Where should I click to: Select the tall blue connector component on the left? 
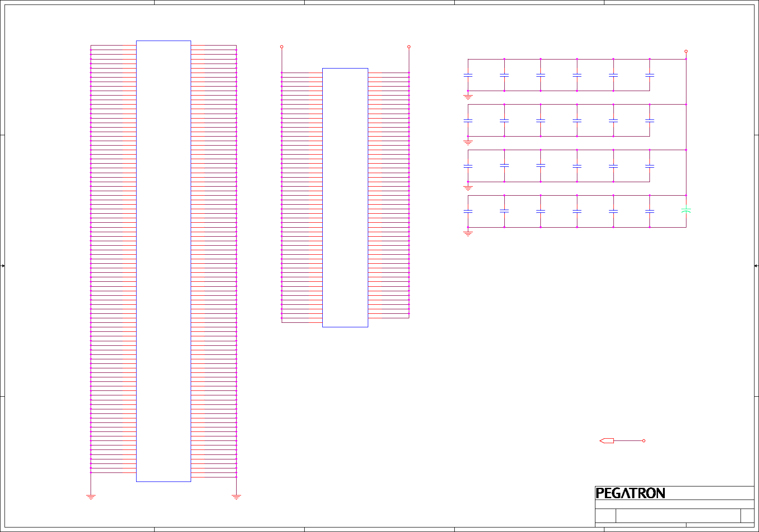164,261
